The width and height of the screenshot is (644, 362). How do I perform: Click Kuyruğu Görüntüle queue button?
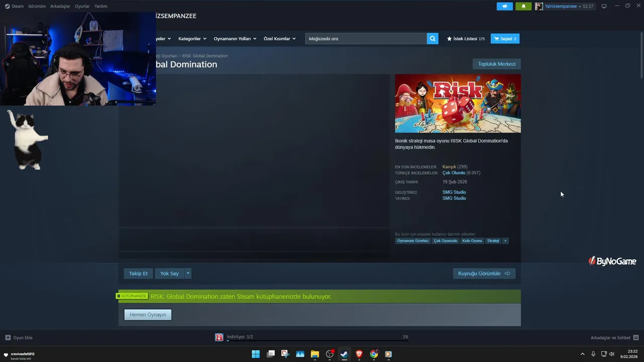click(x=484, y=274)
